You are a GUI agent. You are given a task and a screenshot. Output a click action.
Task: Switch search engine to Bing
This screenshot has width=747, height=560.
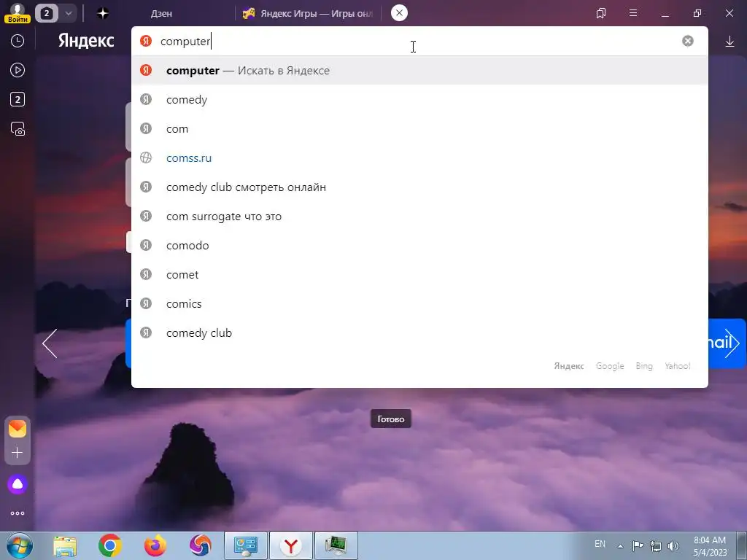[x=644, y=366]
